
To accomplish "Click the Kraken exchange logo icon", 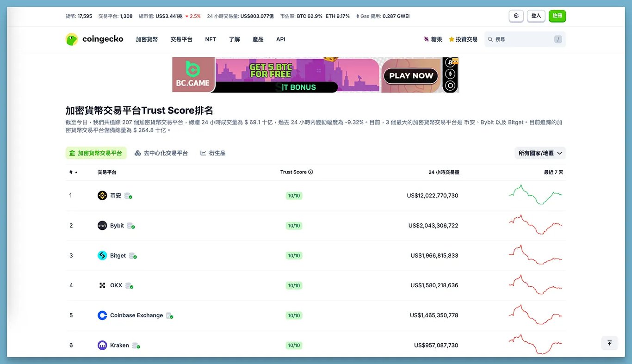I will click(102, 345).
